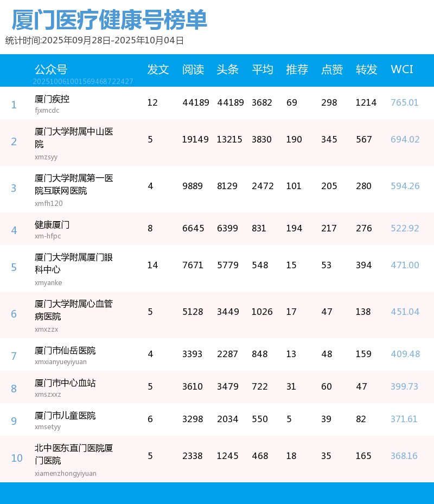Click the 转发 column header
The height and width of the screenshot is (504, 434).
pos(367,69)
